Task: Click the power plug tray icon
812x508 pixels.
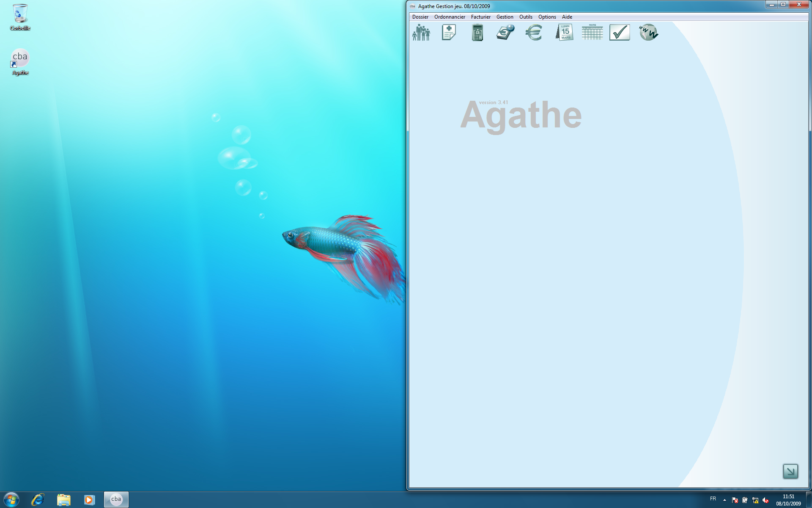Action: (x=745, y=500)
